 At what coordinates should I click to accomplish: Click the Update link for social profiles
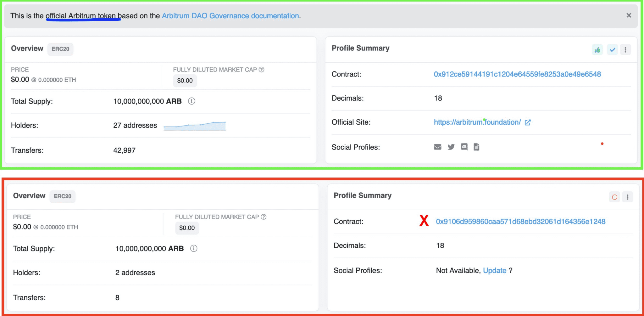pyautogui.click(x=495, y=271)
